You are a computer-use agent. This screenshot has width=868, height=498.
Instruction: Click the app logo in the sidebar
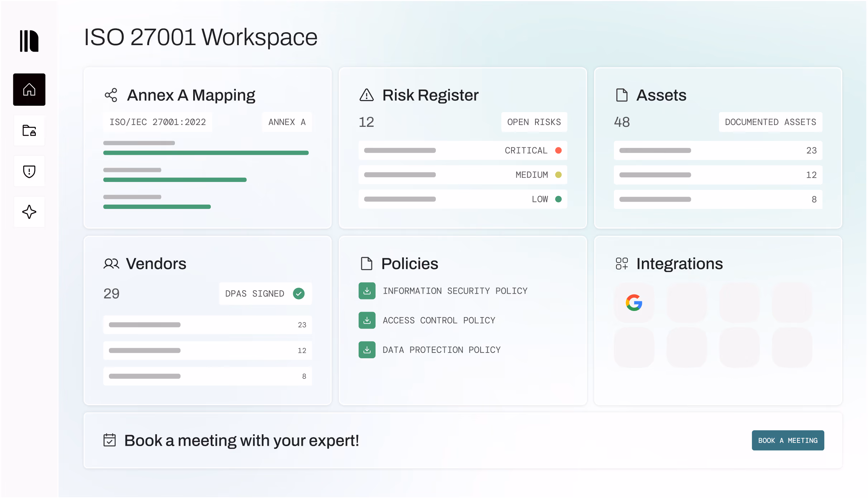tap(29, 41)
